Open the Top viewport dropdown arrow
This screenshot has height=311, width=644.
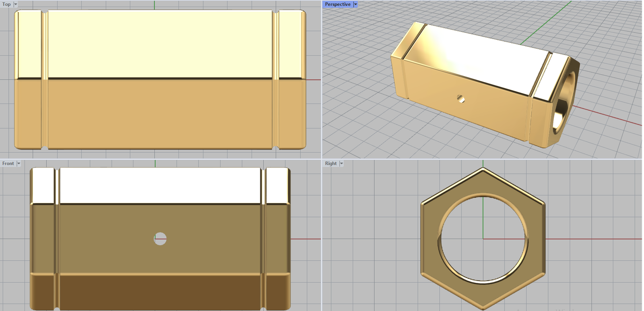[x=16, y=4]
